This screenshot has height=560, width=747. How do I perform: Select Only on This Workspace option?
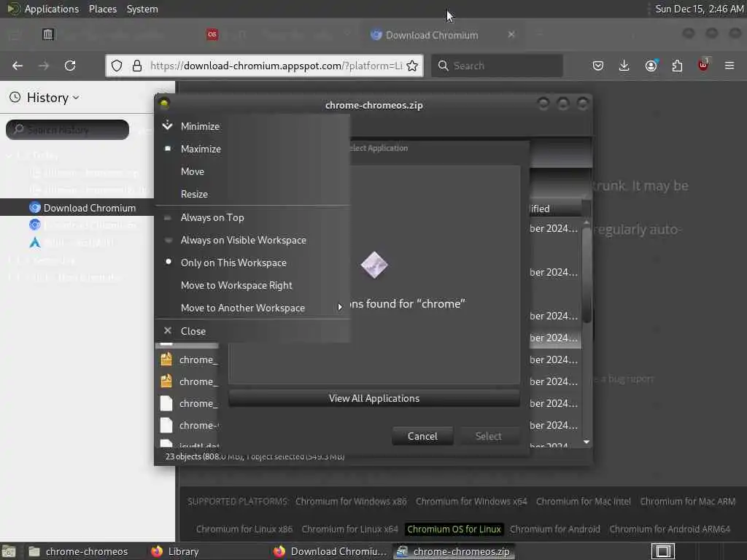point(252,262)
